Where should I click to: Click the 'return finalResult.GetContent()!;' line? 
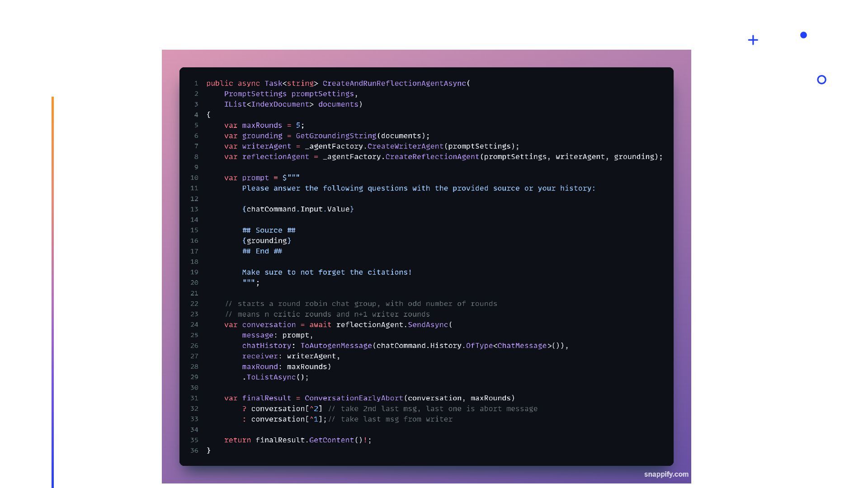tap(298, 440)
